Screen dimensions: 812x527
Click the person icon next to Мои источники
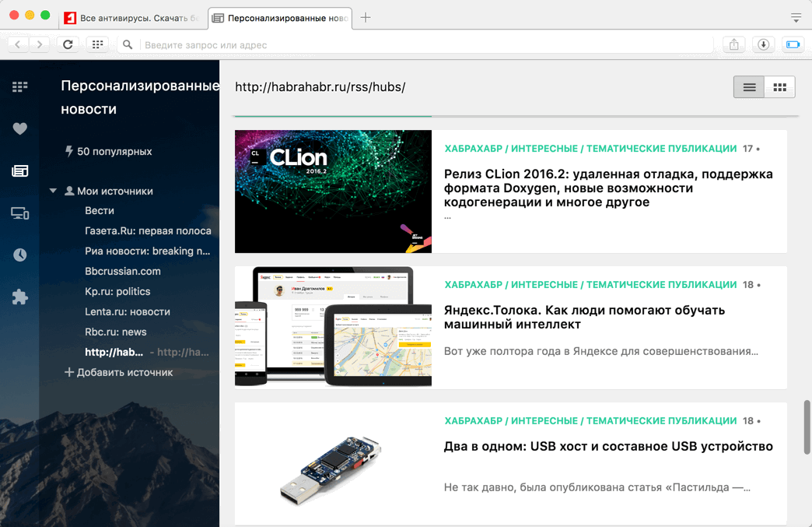[69, 191]
